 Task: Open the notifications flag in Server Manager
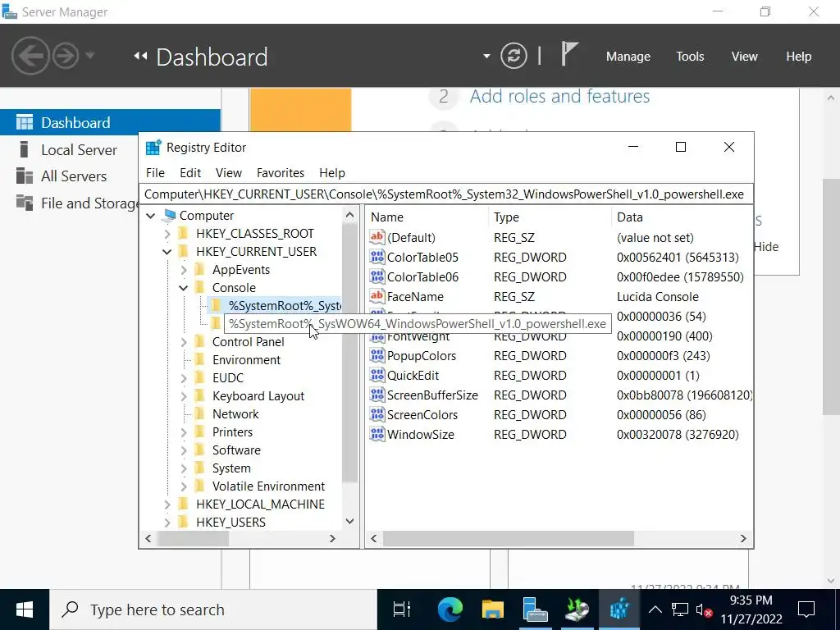pyautogui.click(x=569, y=54)
